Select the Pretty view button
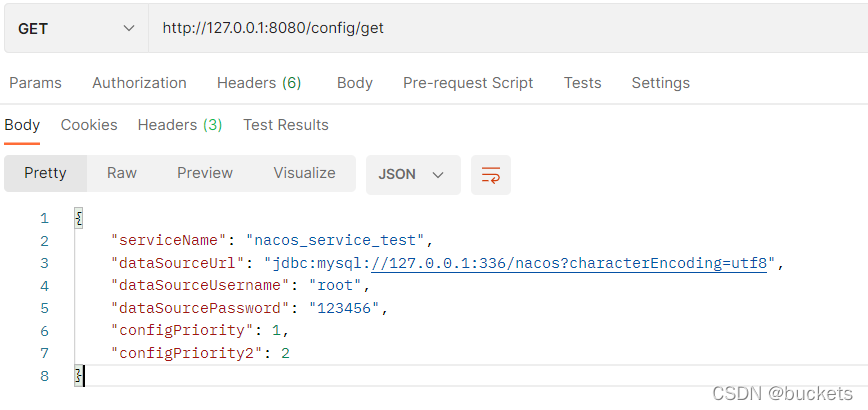Viewport: 868px width, 410px height. (45, 173)
